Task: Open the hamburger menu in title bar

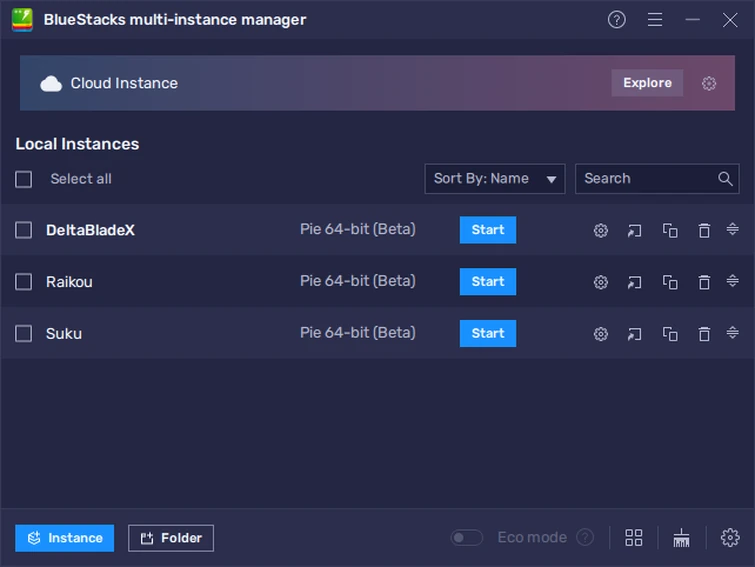Action: coord(655,20)
